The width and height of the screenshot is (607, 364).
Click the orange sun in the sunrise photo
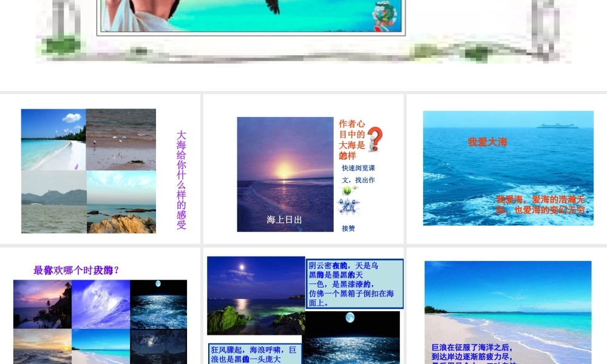pos(285,170)
